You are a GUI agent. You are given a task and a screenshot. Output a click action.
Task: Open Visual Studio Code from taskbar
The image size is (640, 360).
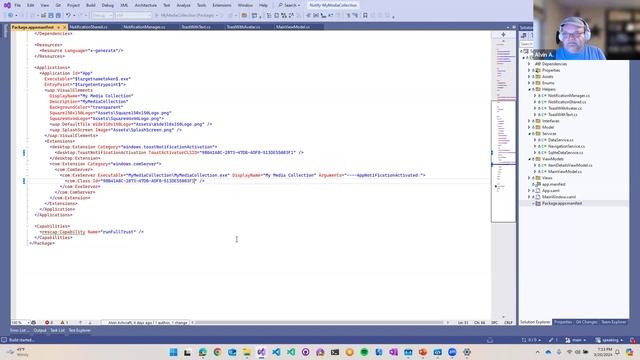click(276, 352)
